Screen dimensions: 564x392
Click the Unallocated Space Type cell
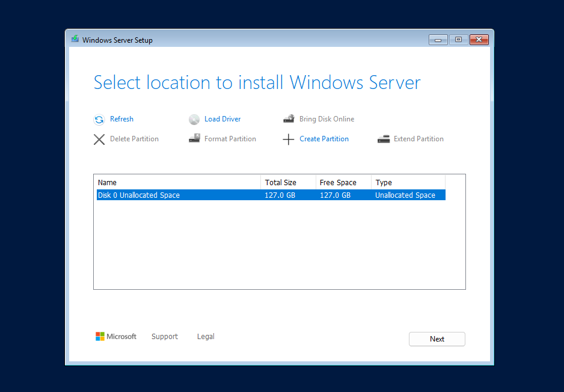(x=405, y=195)
